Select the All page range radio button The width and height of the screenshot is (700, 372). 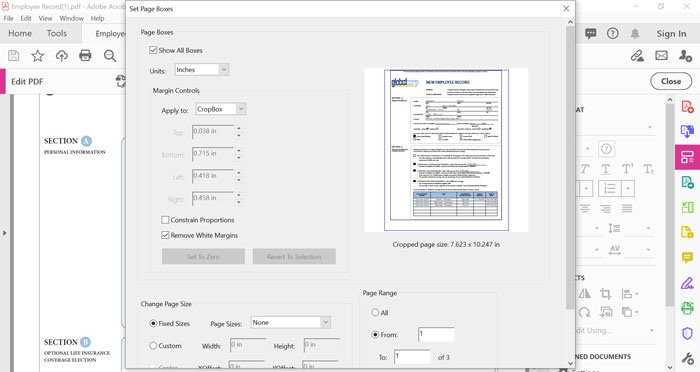(x=375, y=313)
